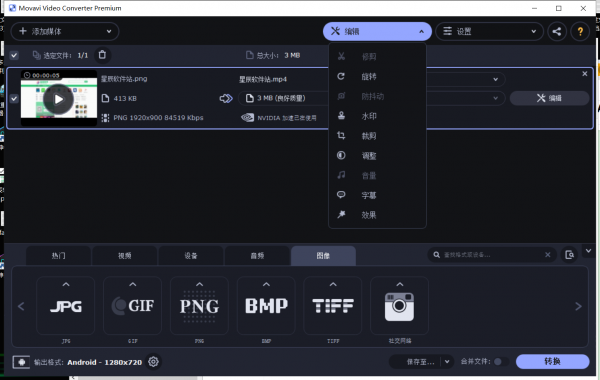This screenshot has height=380, width=600.
Task: Click the 转换 convert button
Action: pos(552,361)
